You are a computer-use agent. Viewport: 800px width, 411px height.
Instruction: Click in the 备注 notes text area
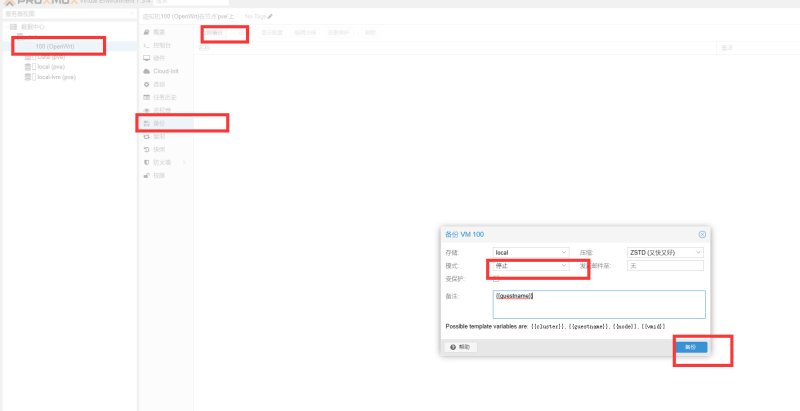599,304
